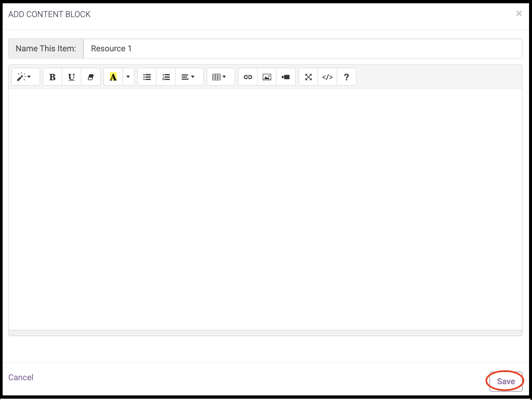Image resolution: width=532 pixels, height=400 pixels.
Task: Open the text color options arrow
Action: point(128,77)
